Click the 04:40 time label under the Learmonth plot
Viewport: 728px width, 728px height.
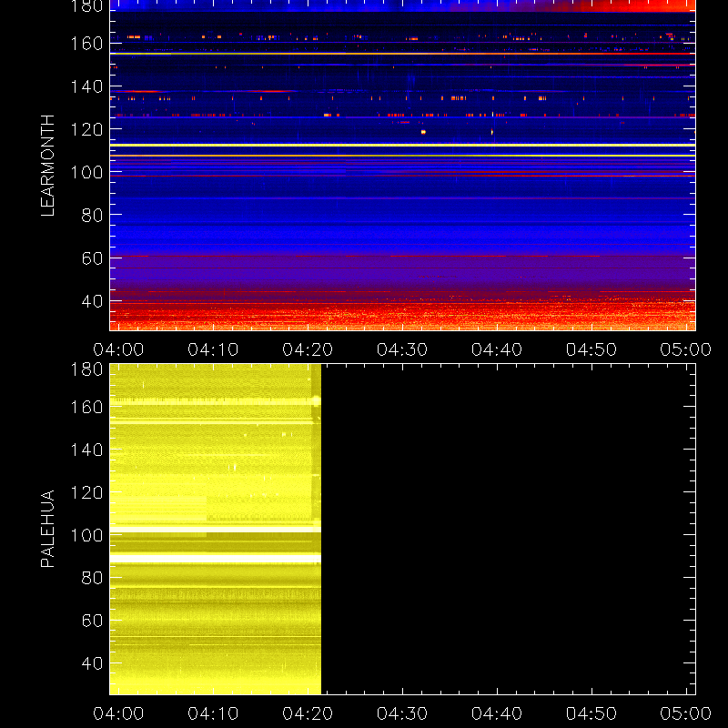point(497,349)
